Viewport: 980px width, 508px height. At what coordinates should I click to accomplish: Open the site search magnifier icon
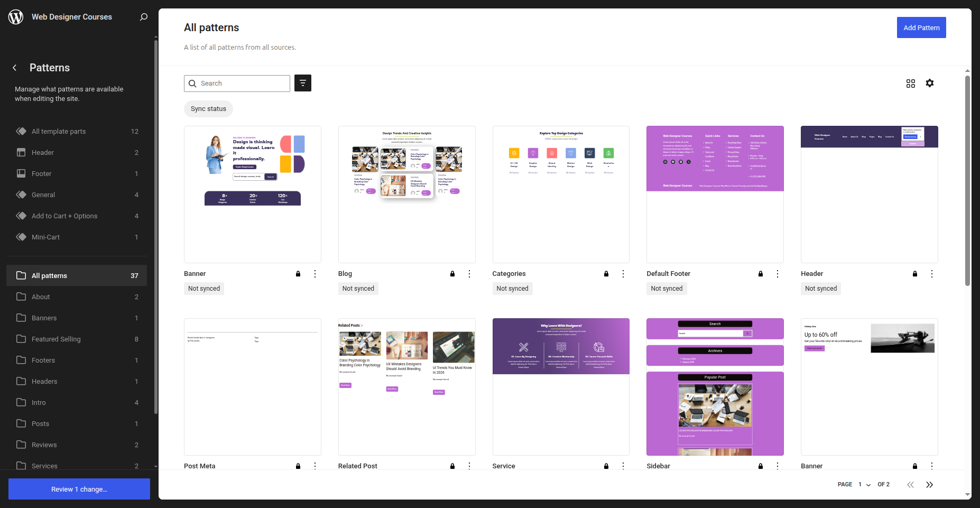tap(143, 17)
